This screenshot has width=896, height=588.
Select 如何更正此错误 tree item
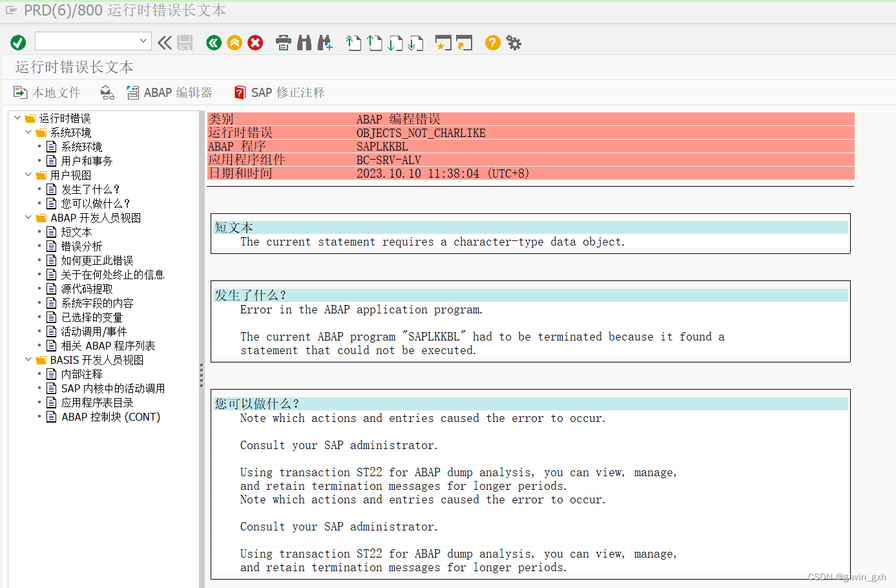pos(97,260)
